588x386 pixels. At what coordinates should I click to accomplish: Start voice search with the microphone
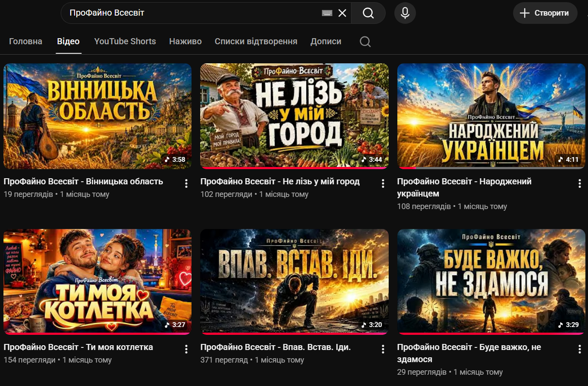405,13
